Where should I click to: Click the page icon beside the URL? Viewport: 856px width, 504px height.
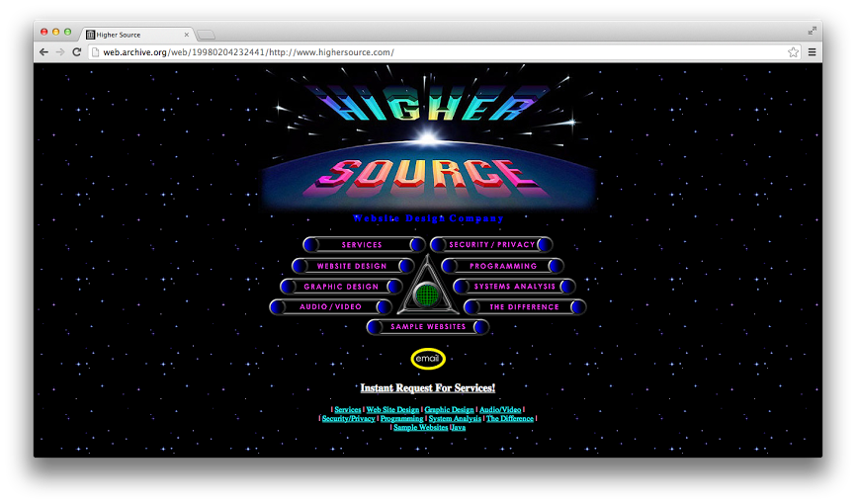(x=95, y=52)
